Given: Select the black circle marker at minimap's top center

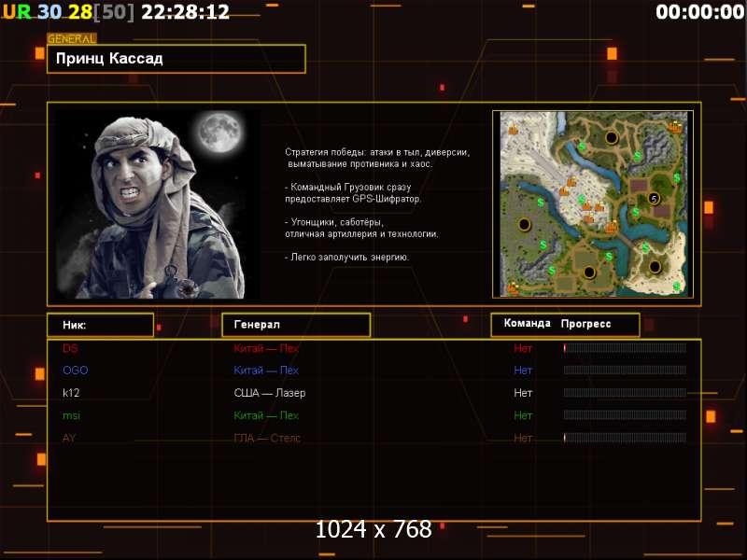Looking at the screenshot, I should click(612, 138).
